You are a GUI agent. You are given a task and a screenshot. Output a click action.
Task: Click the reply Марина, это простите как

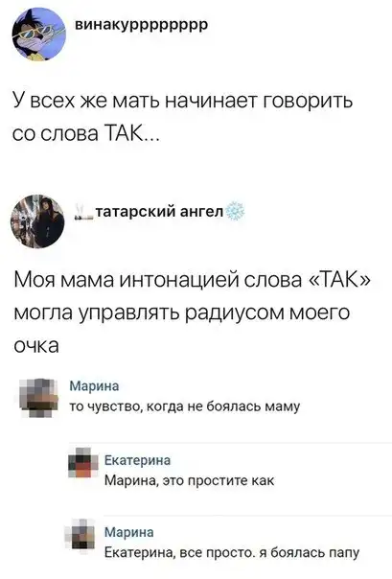(x=190, y=480)
